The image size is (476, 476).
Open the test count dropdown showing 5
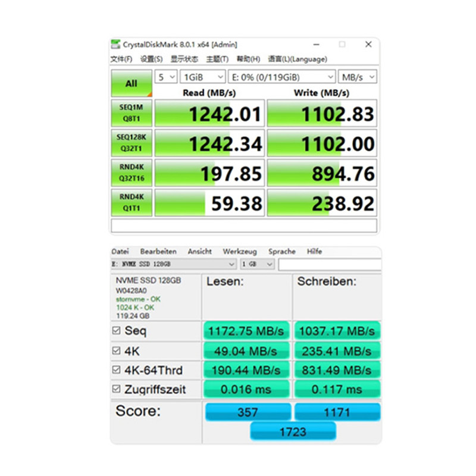167,77
